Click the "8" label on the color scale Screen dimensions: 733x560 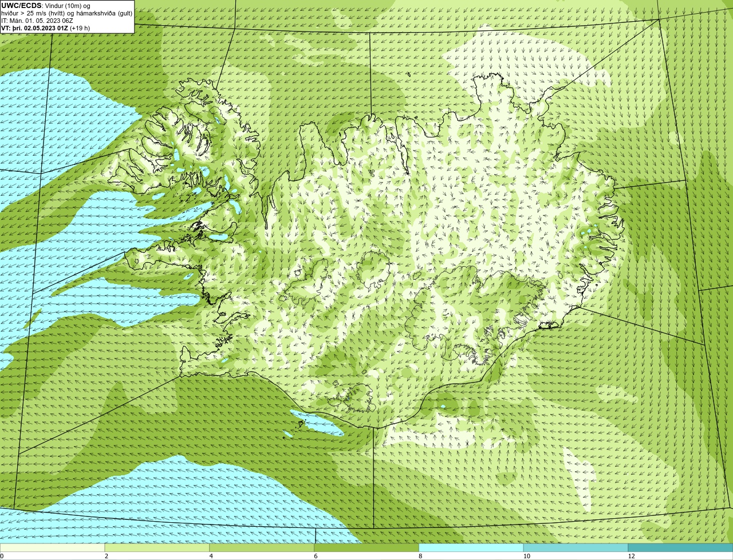pos(420,556)
